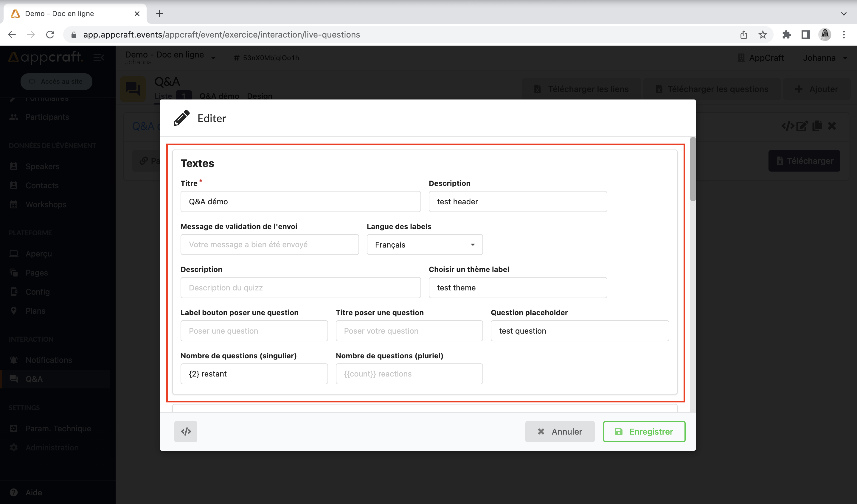Click the Titre field with Q&A démo
Screen dimensions: 857x504
pyautogui.click(x=301, y=202)
